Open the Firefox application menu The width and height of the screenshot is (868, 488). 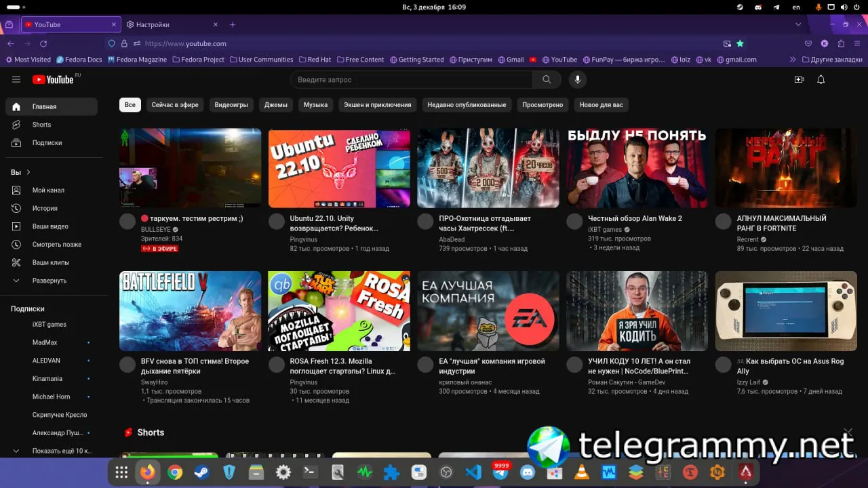coord(857,43)
